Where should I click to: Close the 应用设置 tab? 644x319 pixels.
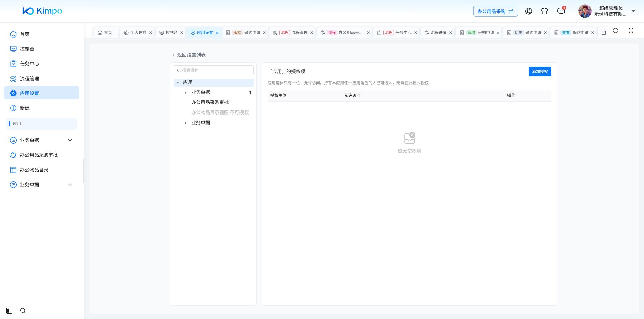pos(217,33)
